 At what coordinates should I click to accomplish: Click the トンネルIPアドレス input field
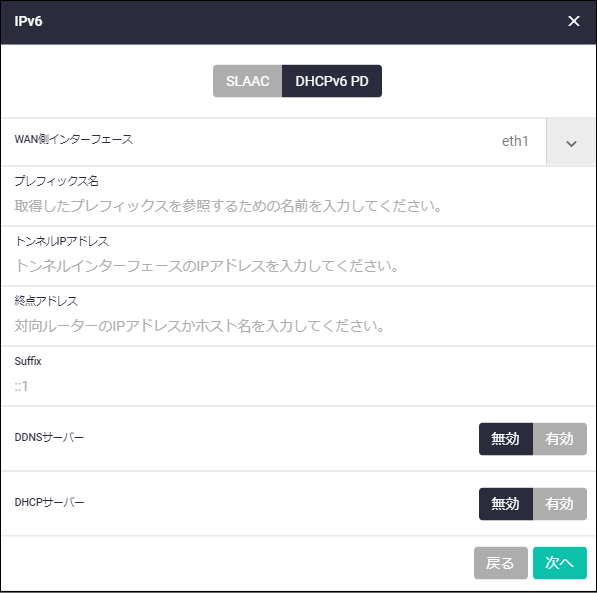click(x=298, y=266)
